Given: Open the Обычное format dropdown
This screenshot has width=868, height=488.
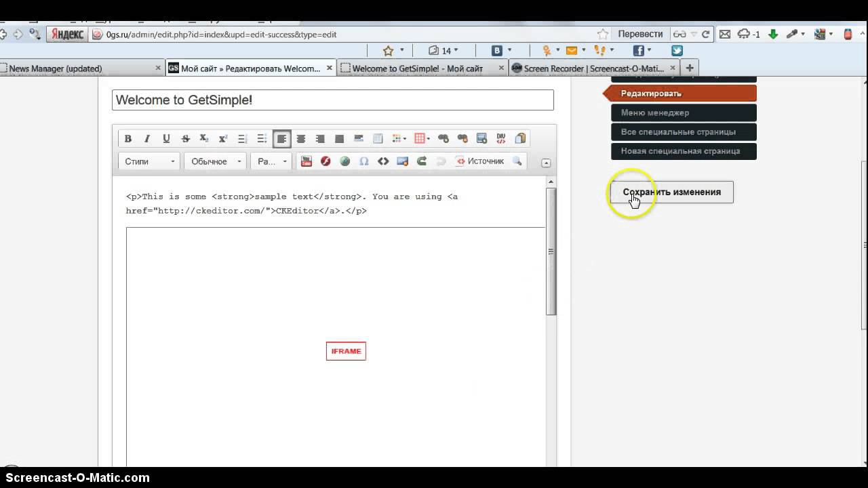Looking at the screenshot, I should pos(216,161).
